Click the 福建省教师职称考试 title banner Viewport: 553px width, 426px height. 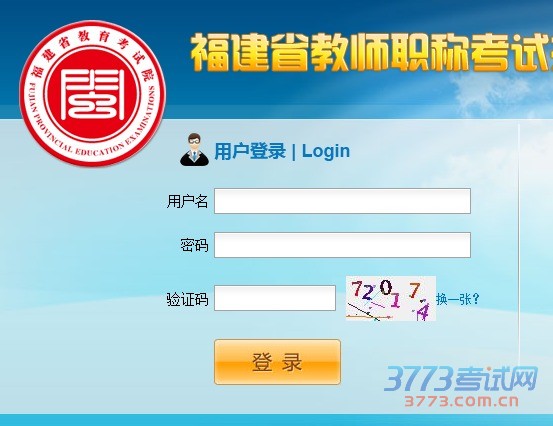click(372, 53)
